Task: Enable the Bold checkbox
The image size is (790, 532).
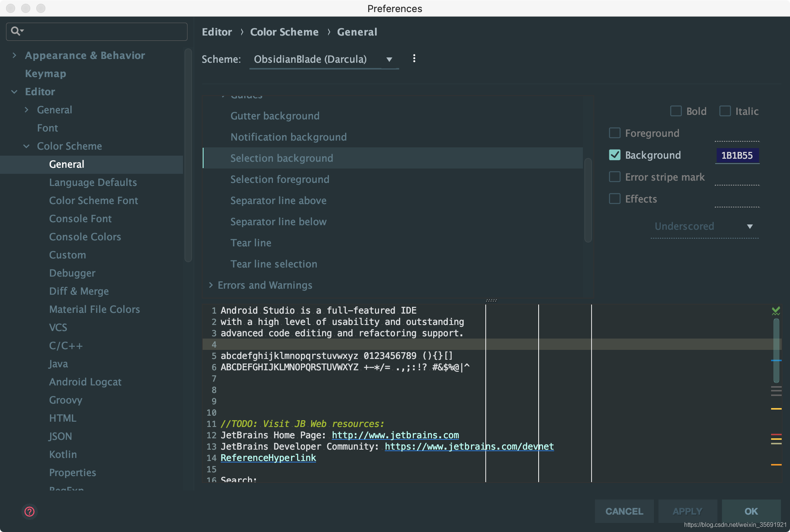Action: pos(676,111)
